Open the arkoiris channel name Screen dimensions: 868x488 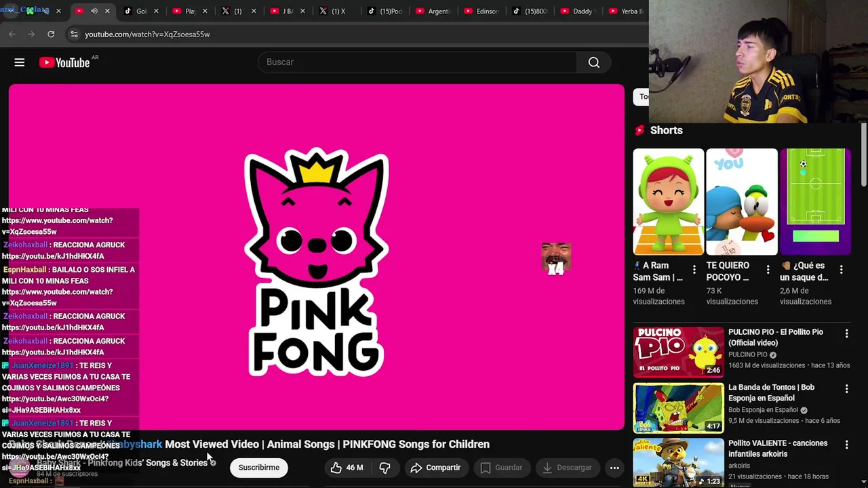tap(739, 466)
